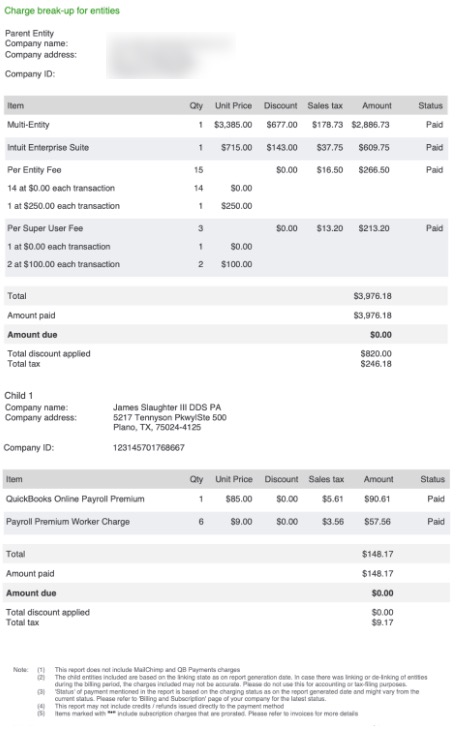Viewport: 457px width, 753px height.
Task: Select the Paid status for Multi-Entity
Action: [434, 125]
